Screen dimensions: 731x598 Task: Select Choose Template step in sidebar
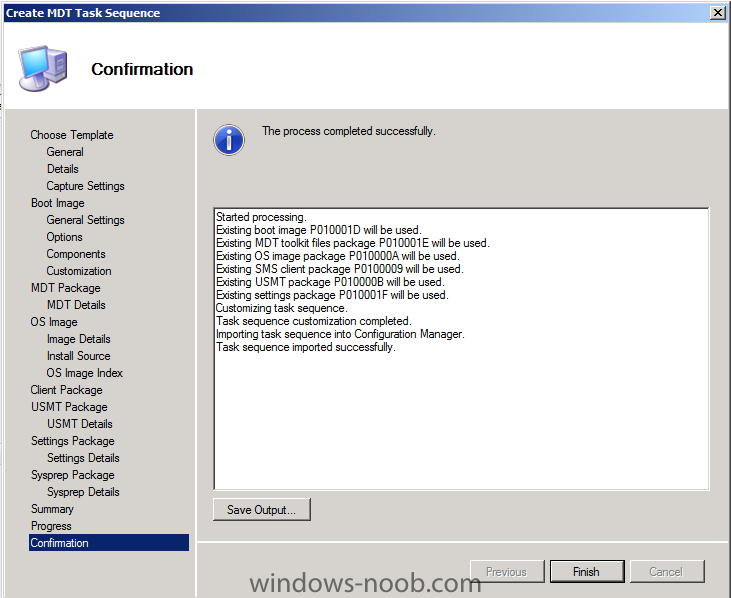[72, 135]
